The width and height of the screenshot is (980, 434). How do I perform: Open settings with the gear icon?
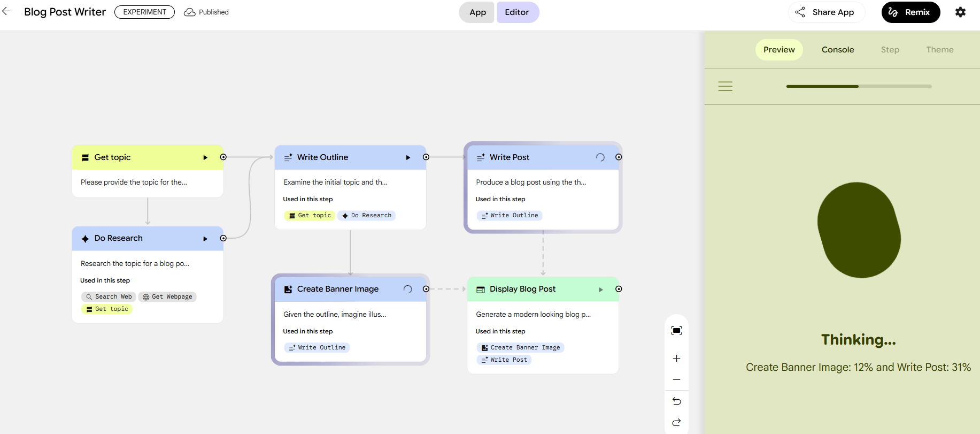tap(960, 12)
